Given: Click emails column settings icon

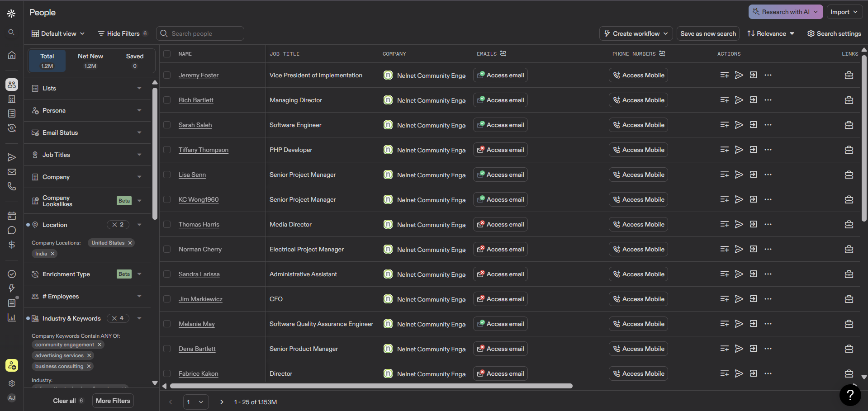Looking at the screenshot, I should tap(503, 53).
